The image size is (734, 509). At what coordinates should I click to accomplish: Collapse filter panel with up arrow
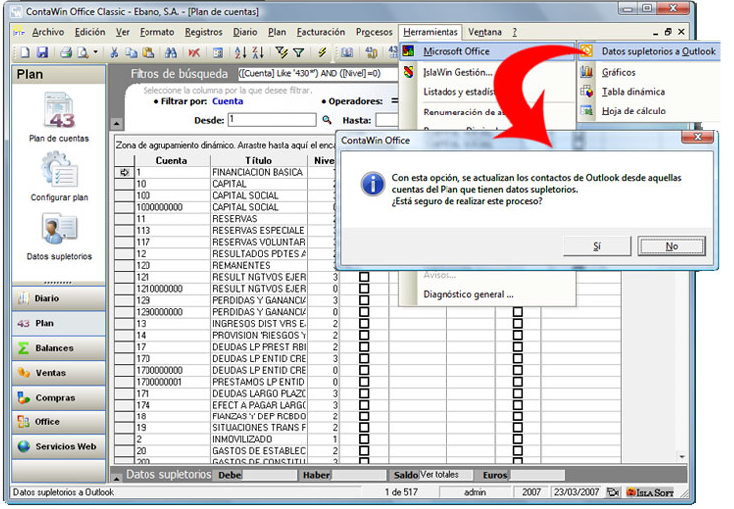pyautogui.click(x=117, y=124)
